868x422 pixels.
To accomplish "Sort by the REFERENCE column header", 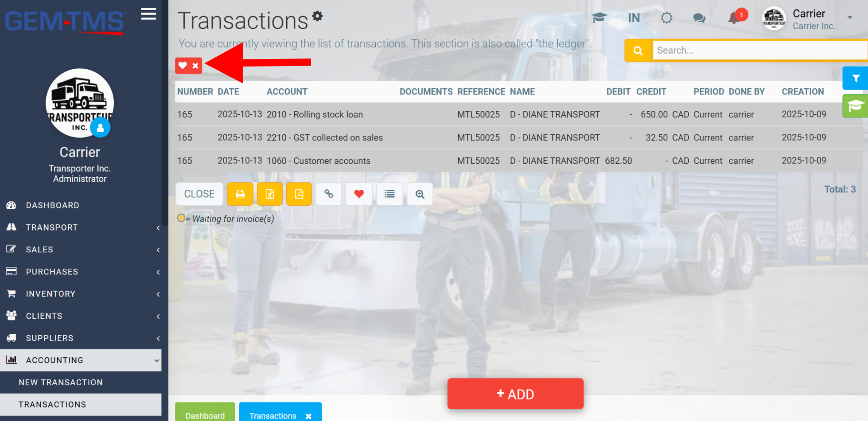I will click(481, 92).
